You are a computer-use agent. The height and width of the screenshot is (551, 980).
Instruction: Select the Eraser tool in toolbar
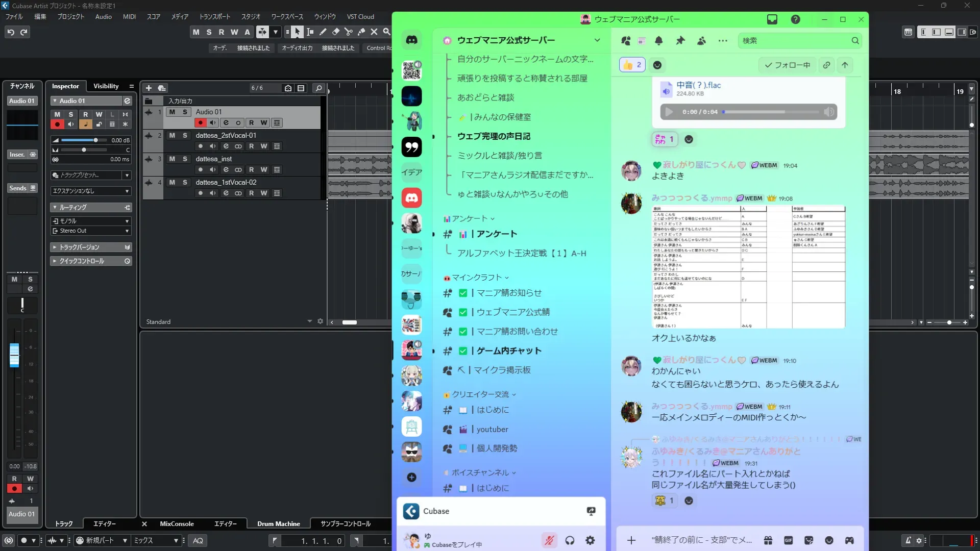pyautogui.click(x=336, y=32)
